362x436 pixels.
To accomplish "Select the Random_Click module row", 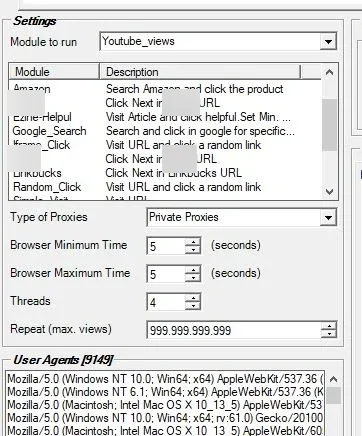I will tap(165, 187).
